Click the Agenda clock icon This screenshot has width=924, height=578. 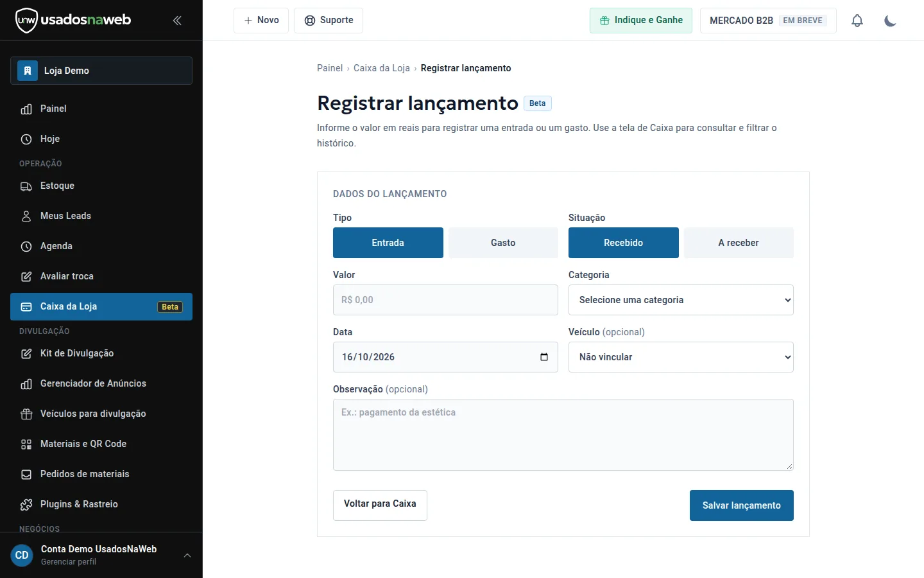(x=26, y=247)
